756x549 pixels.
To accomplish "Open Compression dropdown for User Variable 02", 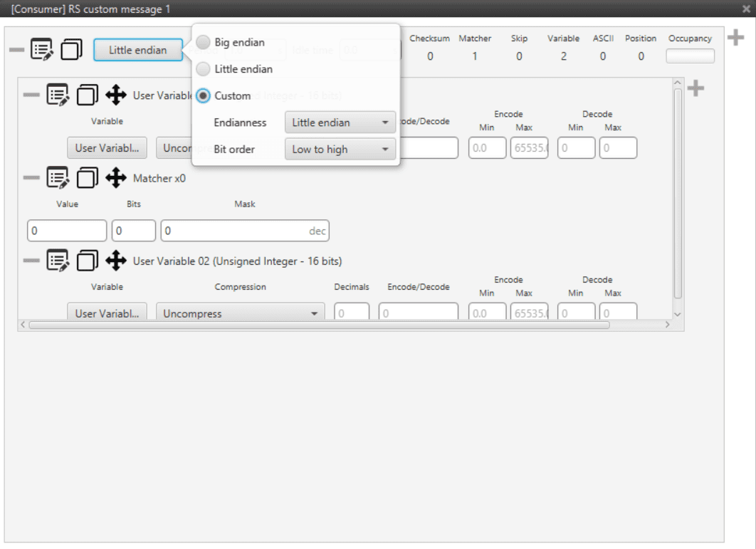I will (x=240, y=313).
